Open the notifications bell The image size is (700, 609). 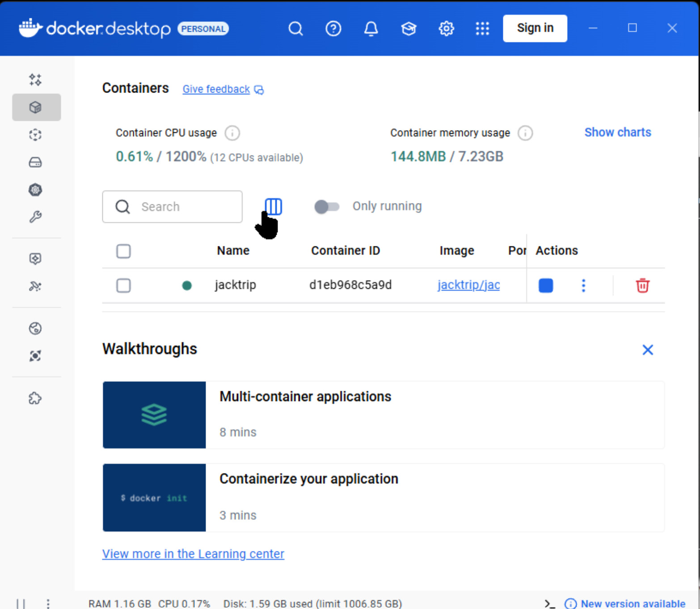coord(371,29)
